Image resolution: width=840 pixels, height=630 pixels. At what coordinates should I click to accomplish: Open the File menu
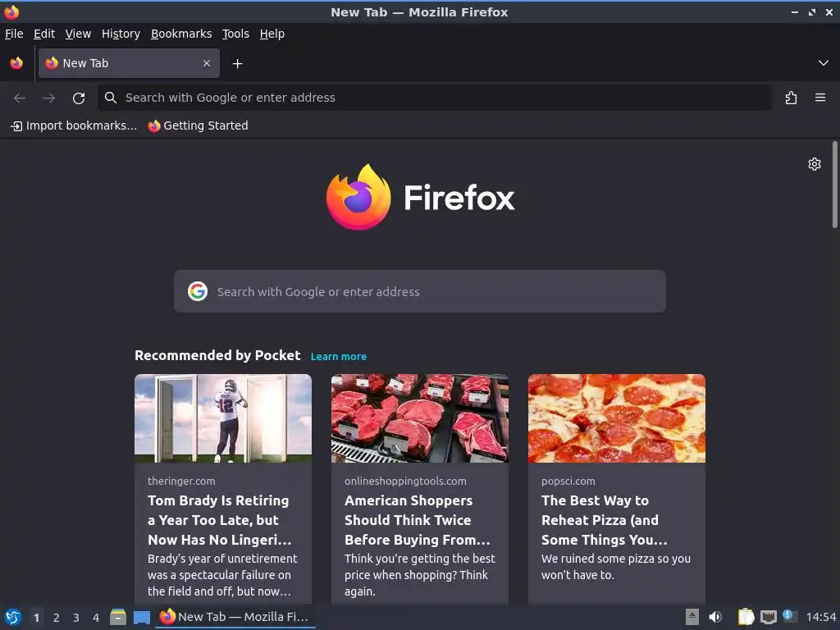14,34
